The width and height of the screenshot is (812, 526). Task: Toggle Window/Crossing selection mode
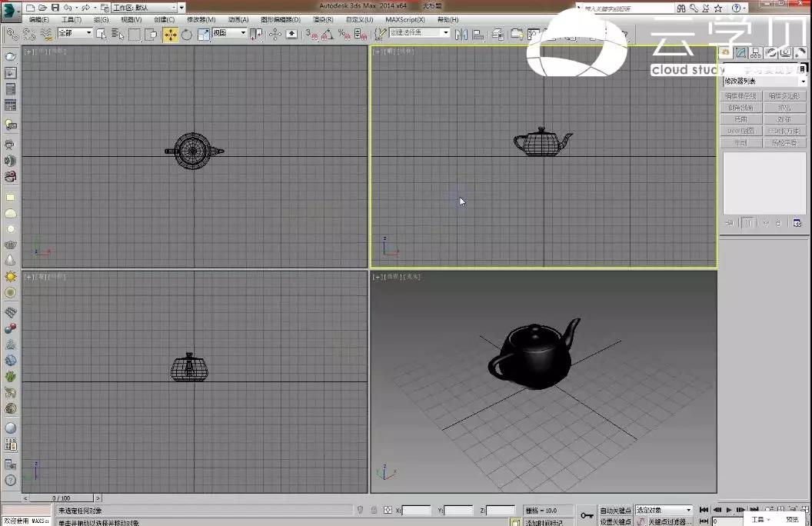tap(151, 35)
